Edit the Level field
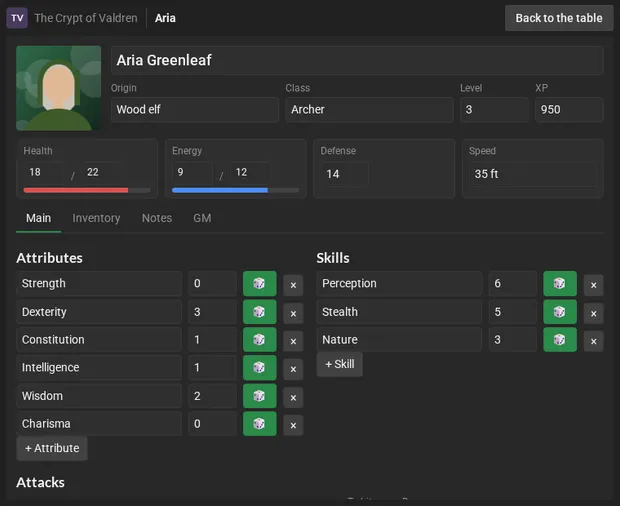This screenshot has height=506, width=620. 494,110
